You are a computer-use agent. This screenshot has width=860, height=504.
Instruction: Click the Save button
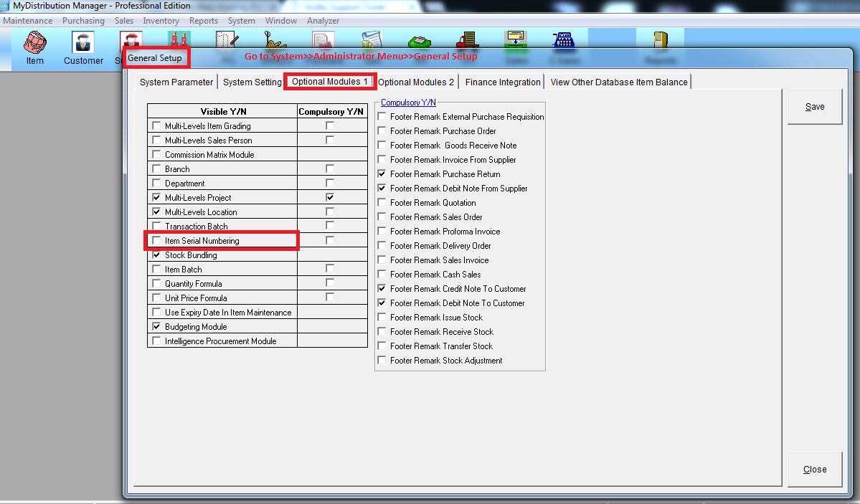point(814,107)
